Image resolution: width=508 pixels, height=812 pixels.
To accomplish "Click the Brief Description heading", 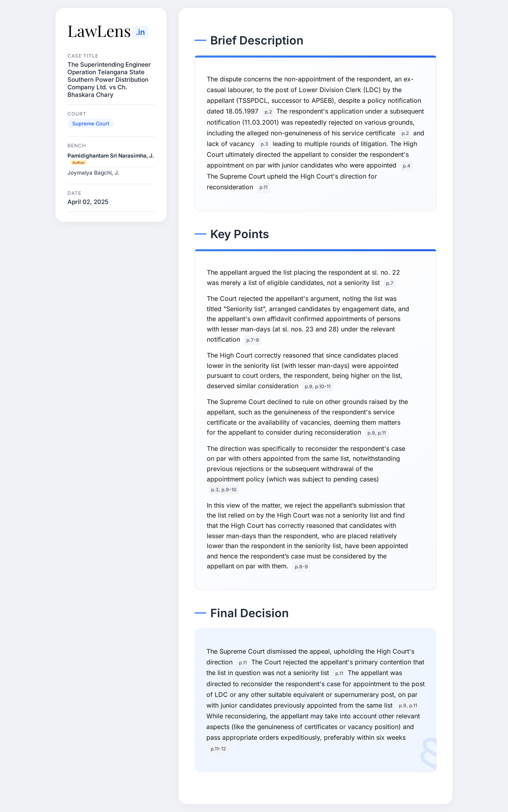I will point(256,40).
